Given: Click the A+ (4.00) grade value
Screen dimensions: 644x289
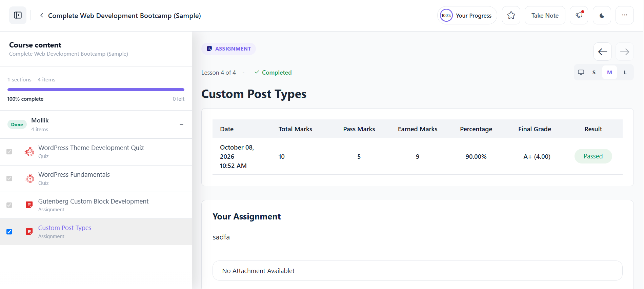Looking at the screenshot, I should (537, 157).
